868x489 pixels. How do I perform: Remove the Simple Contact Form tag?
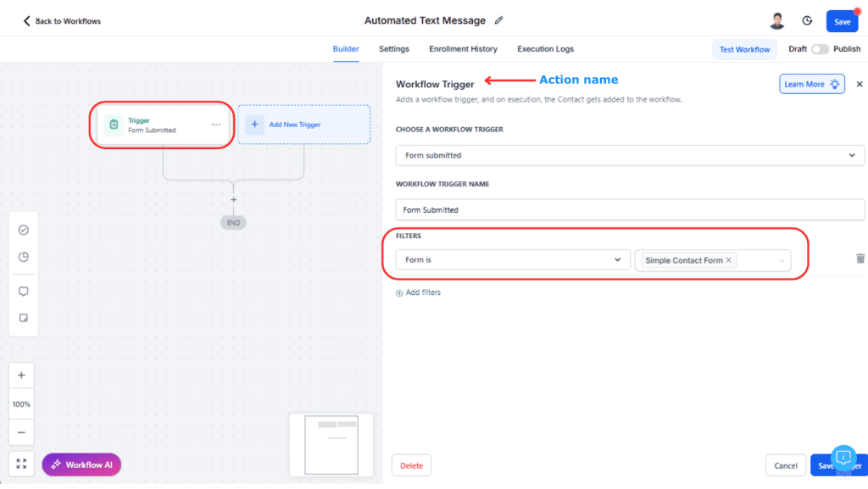(x=729, y=260)
